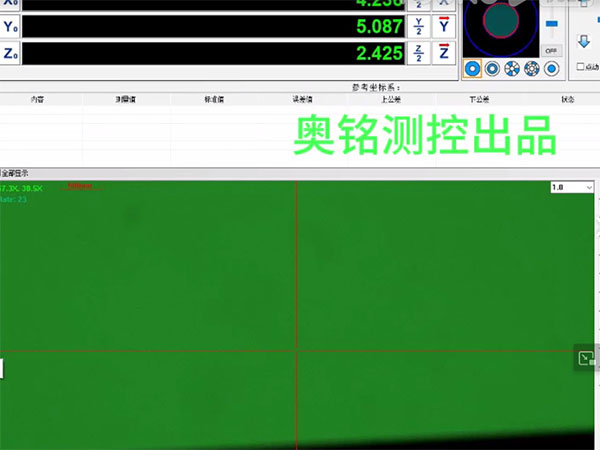Image resolution: width=600 pixels, height=450 pixels.
Task: Click the 参考坐标系 label
Action: coord(376,87)
